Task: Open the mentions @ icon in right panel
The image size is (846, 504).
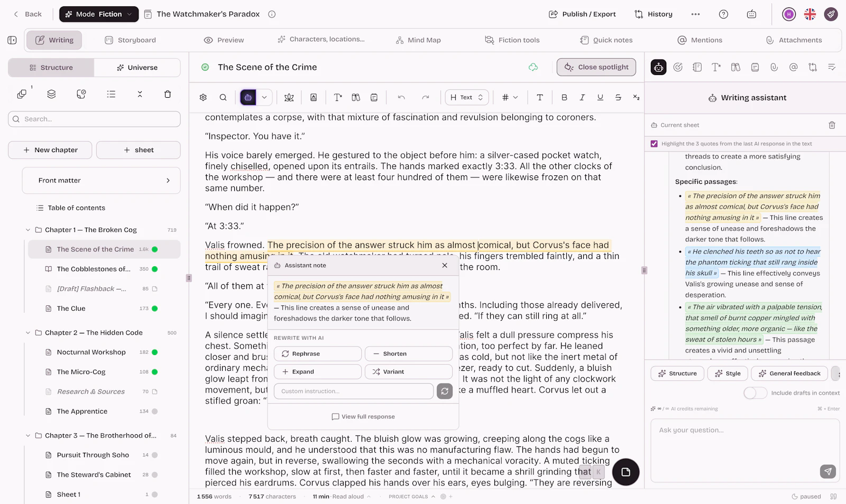Action: tap(793, 67)
